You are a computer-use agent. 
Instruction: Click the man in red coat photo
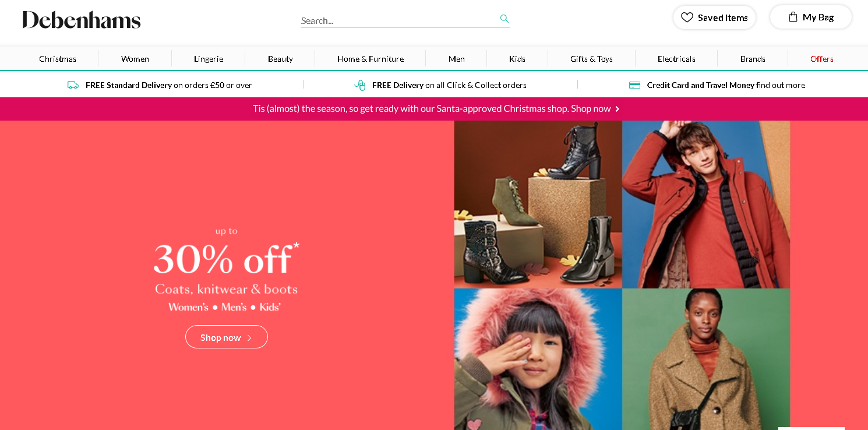click(x=706, y=204)
